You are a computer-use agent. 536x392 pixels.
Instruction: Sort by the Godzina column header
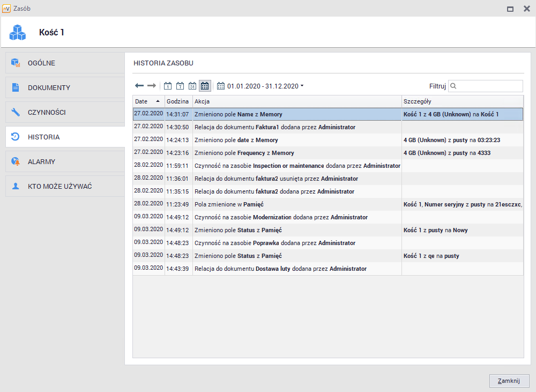point(177,101)
